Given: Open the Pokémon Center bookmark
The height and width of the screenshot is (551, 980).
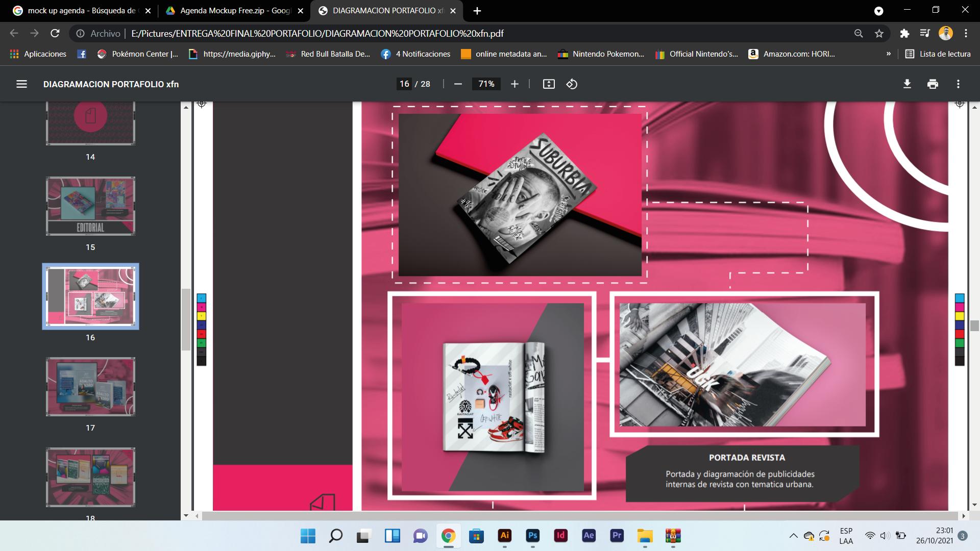Looking at the screenshot, I should [x=138, y=54].
